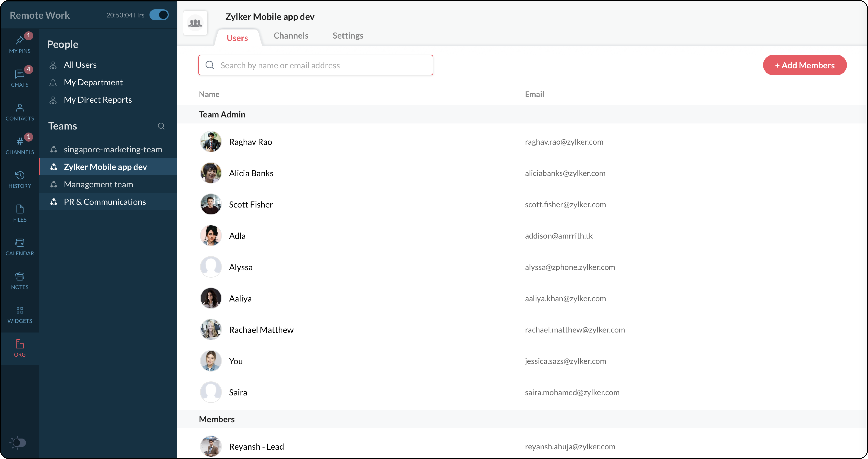The height and width of the screenshot is (459, 868).
Task: Focus the search by name or email field
Action: 316,65
